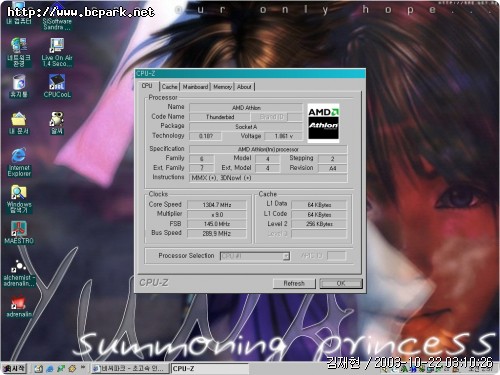Click the Package value Socket A
Viewport: 500px width, 375px height.
click(246, 127)
